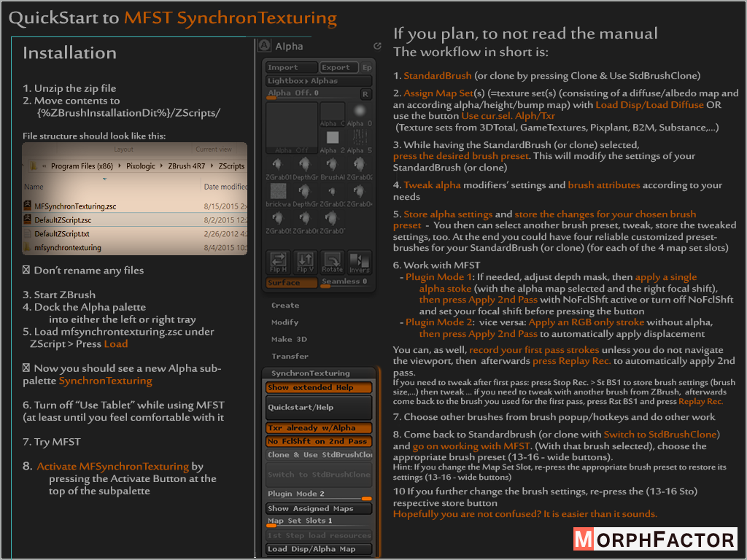The height and width of the screenshot is (560, 747).
Task: Click the ZScripts breadcrumb
Action: 231,166
